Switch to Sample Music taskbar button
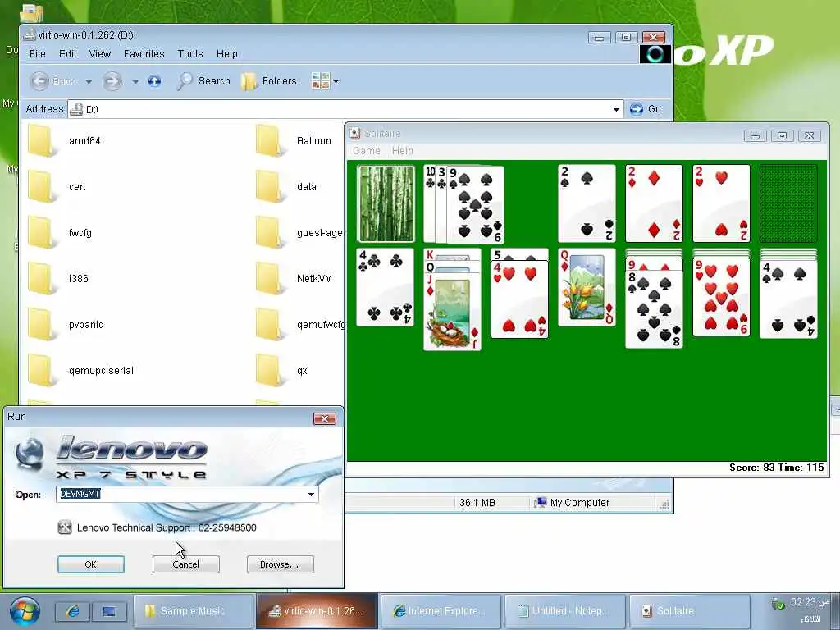 [x=193, y=610]
